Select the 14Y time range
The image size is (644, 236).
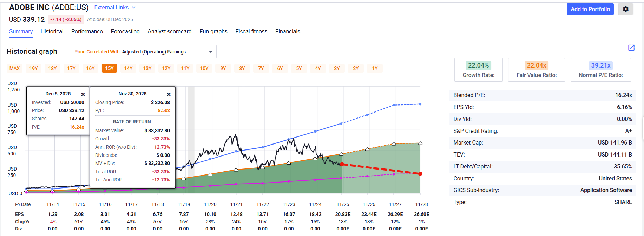point(129,68)
